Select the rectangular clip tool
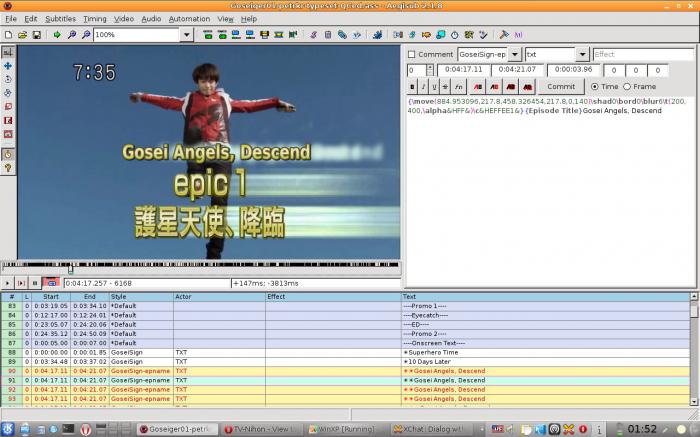 8,120
